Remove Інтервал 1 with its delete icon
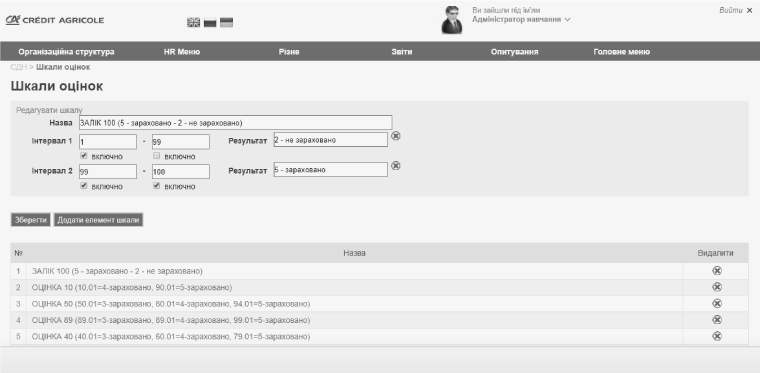 coord(396,136)
